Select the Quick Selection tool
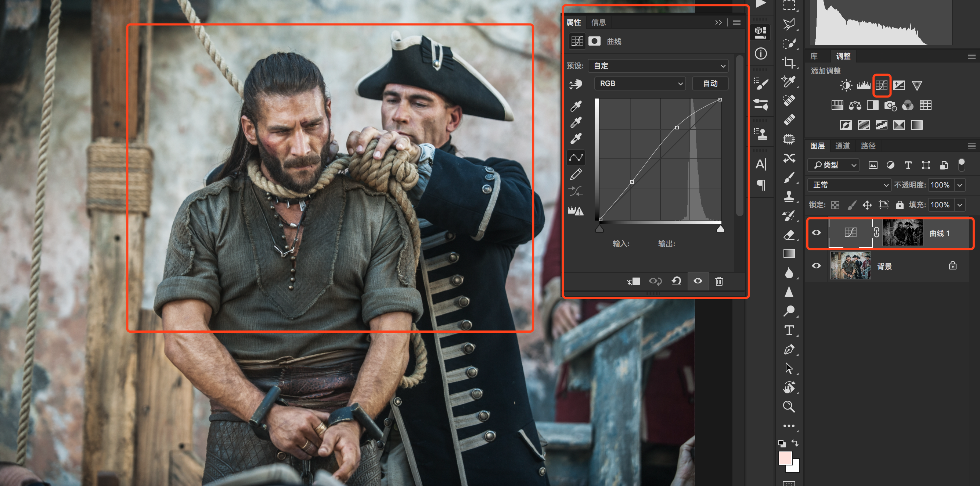The width and height of the screenshot is (980, 486). pos(789,43)
